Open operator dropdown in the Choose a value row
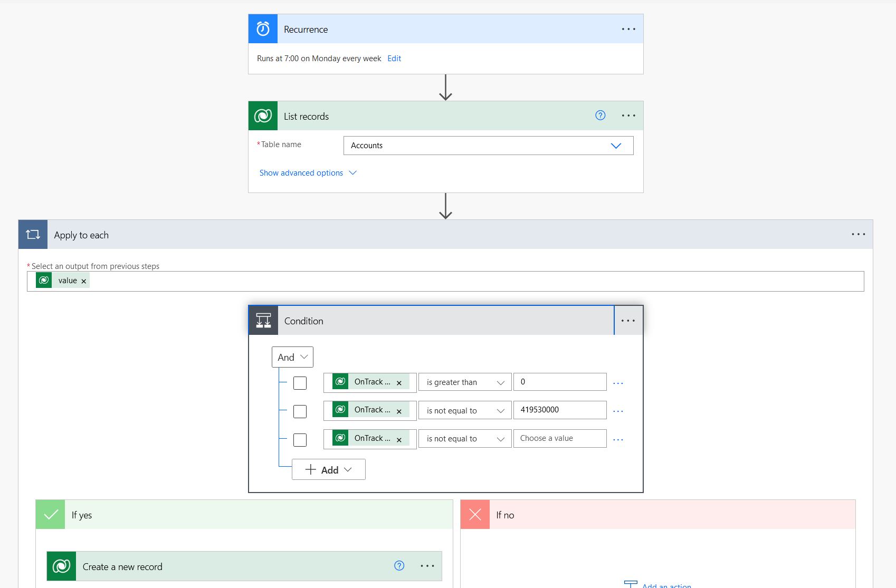The height and width of the screenshot is (588, 896). click(465, 439)
